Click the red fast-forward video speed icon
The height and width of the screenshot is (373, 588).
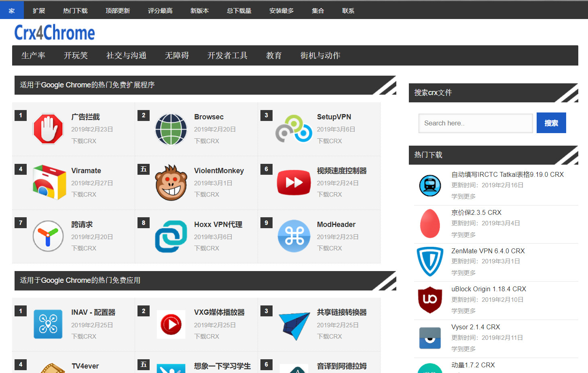[294, 182]
